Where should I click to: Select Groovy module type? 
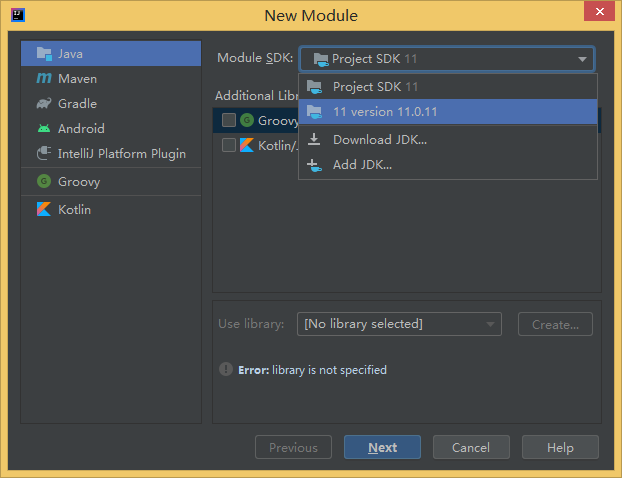(111, 182)
